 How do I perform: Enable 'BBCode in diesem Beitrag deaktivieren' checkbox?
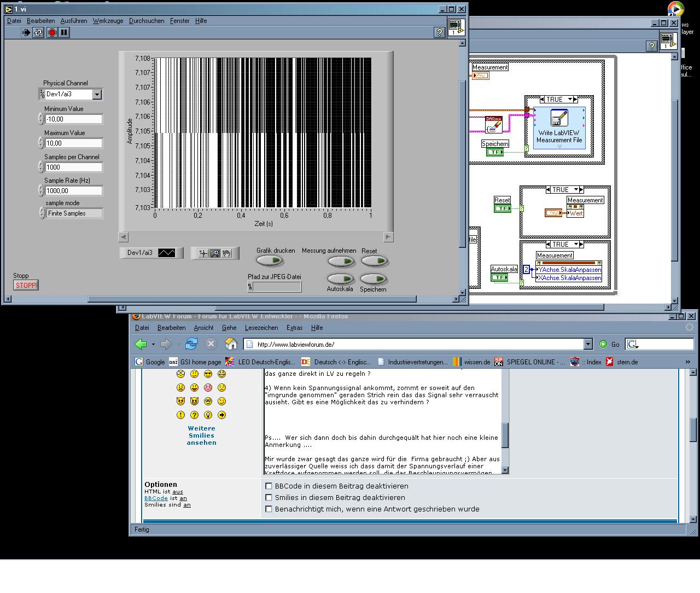(269, 486)
